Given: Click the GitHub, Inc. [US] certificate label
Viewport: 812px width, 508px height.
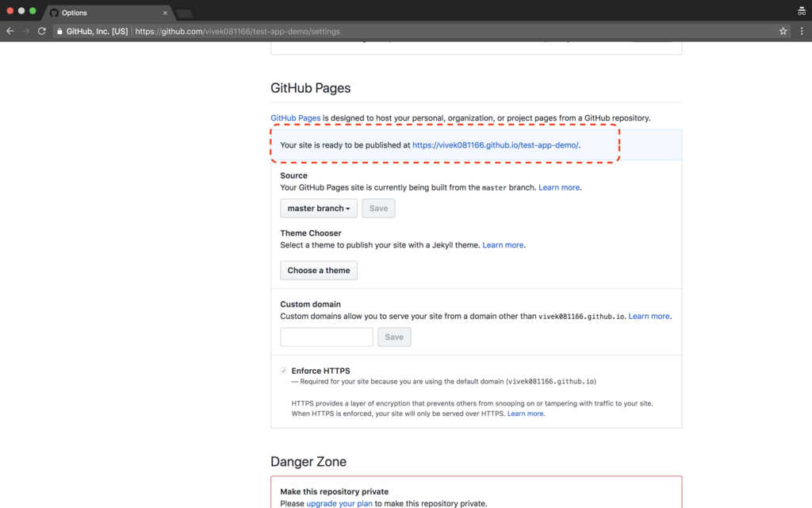Looking at the screenshot, I should click(97, 31).
